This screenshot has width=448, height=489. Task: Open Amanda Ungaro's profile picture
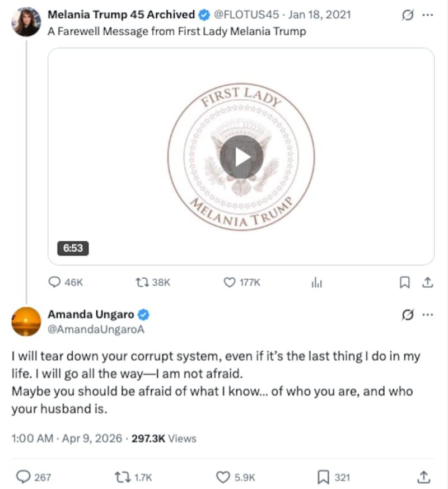click(25, 322)
